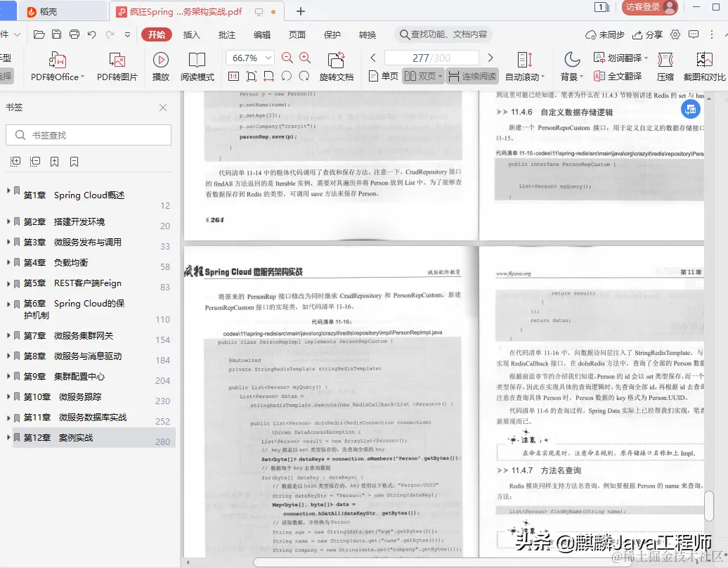
Task: Rotate counterclockwise icon
Action: 287,76
